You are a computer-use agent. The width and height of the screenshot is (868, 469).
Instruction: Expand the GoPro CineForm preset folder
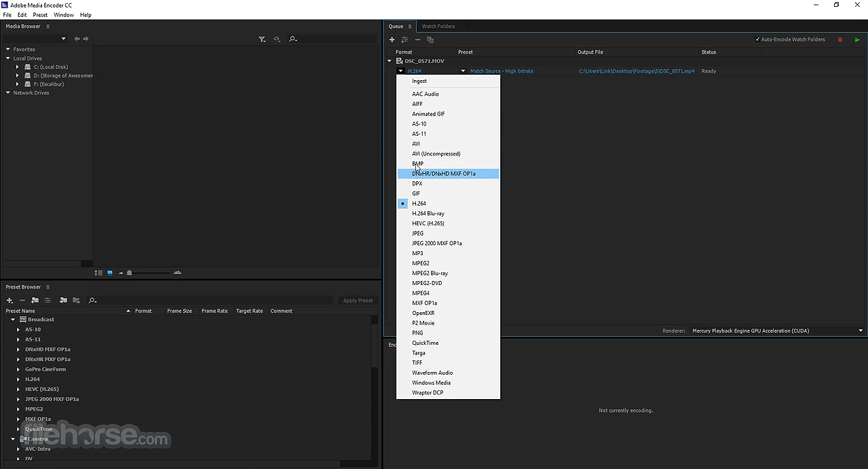click(x=18, y=369)
